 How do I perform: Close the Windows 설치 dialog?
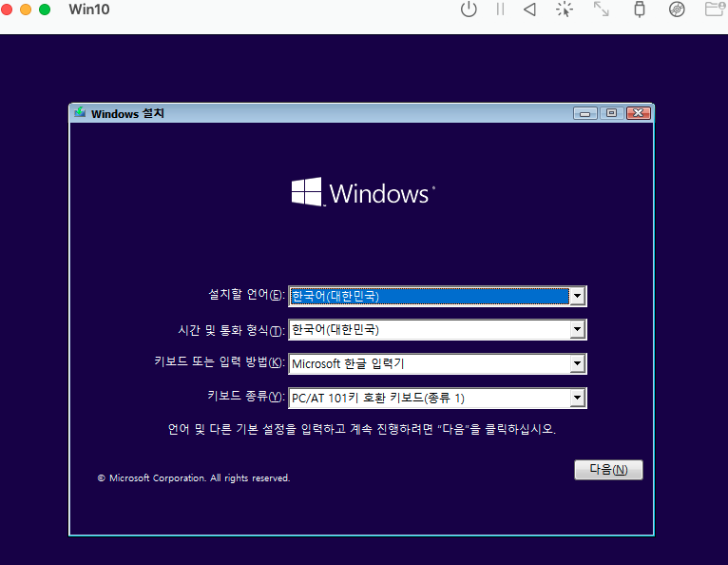pos(639,113)
